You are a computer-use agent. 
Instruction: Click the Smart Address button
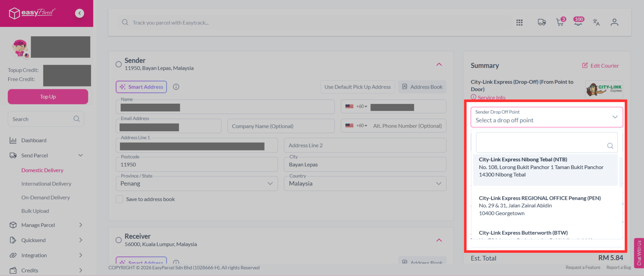(141, 87)
